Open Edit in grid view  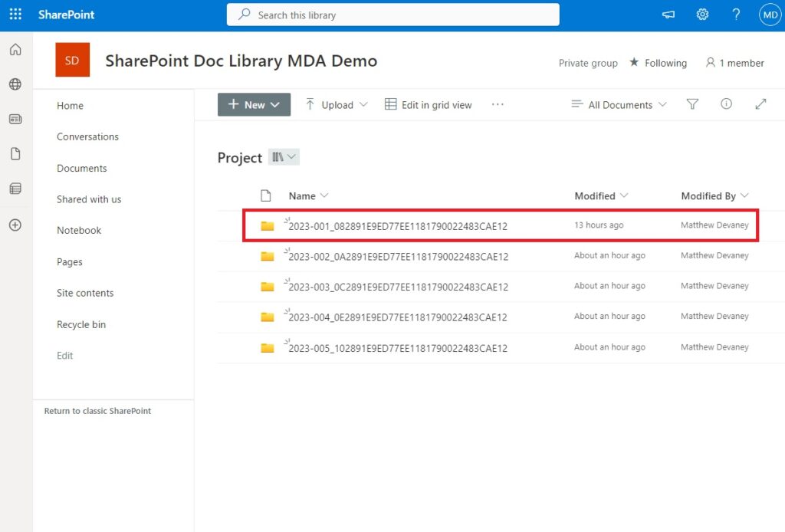[x=428, y=104]
